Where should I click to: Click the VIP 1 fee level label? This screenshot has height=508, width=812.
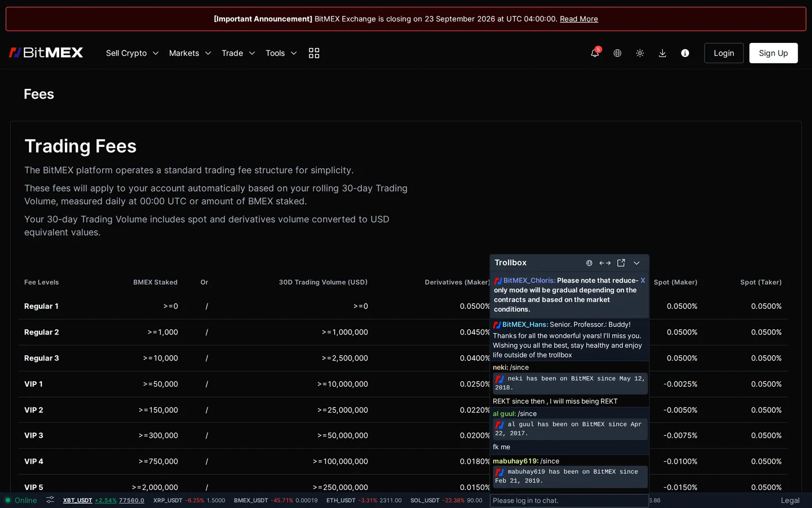tap(34, 384)
